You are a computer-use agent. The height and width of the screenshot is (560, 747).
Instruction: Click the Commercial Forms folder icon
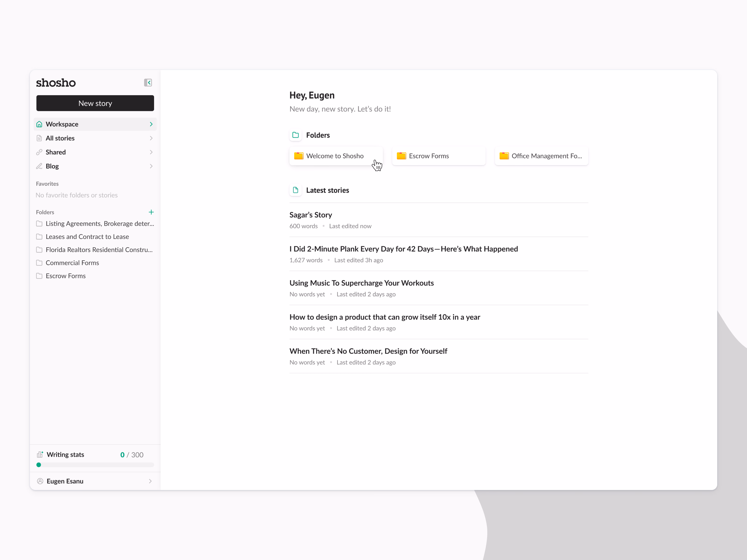(39, 262)
